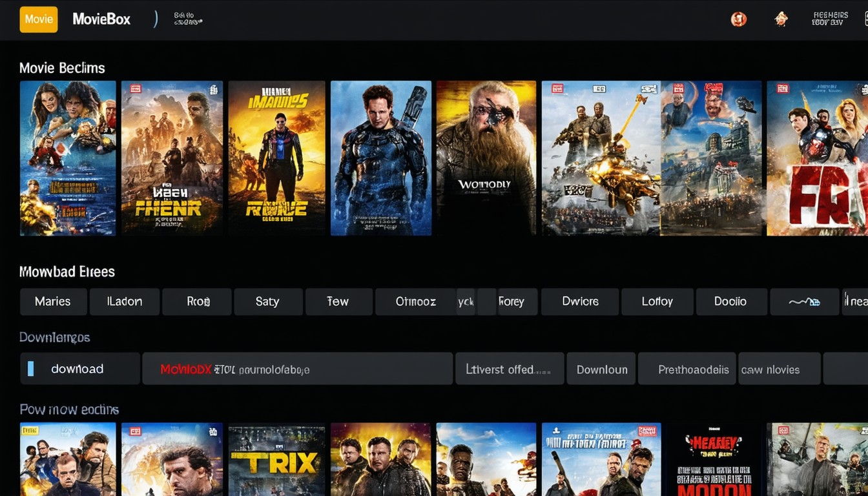Choose the Dwicre category chip
Viewport: 868px width, 496px height.
tap(580, 302)
